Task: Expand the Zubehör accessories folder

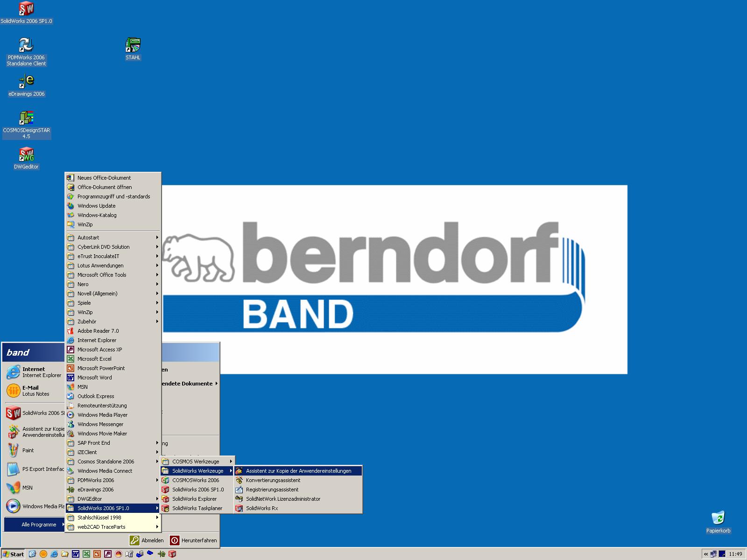Action: [113, 322]
